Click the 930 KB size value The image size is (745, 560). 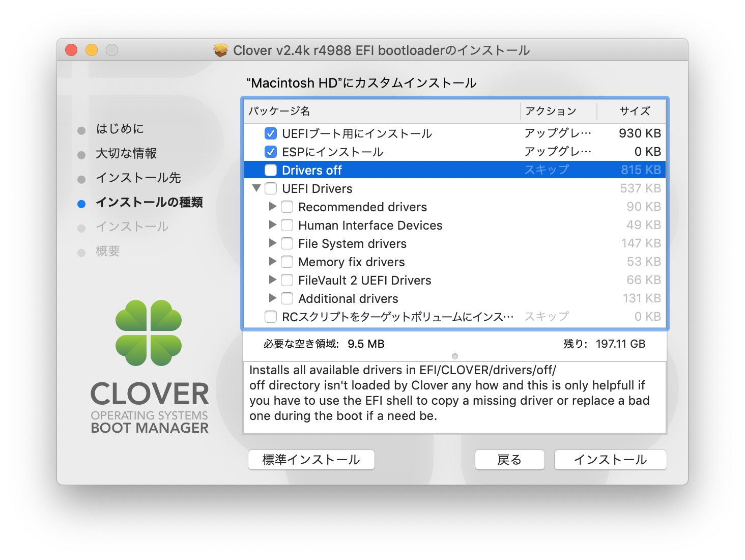tap(640, 133)
